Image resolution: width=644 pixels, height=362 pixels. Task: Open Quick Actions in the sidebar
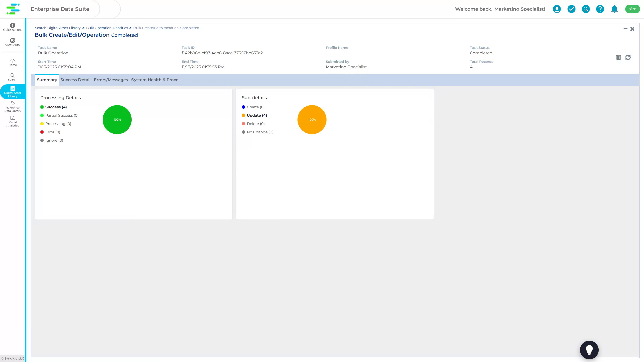pyautogui.click(x=12, y=27)
